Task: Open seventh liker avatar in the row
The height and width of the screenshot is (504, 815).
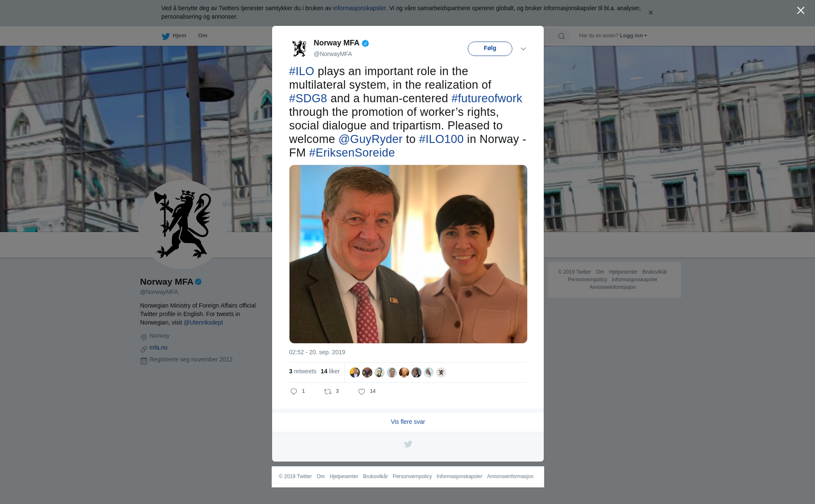Action: tap(429, 372)
